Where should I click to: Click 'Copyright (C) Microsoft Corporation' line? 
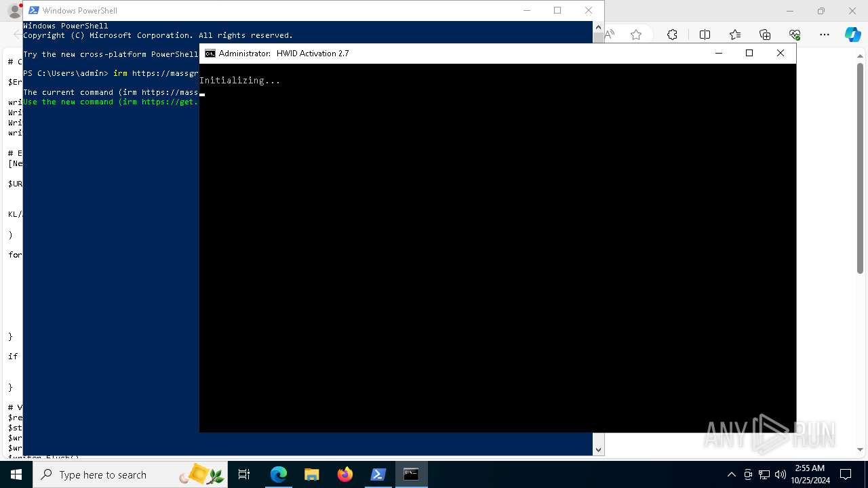[x=158, y=35]
